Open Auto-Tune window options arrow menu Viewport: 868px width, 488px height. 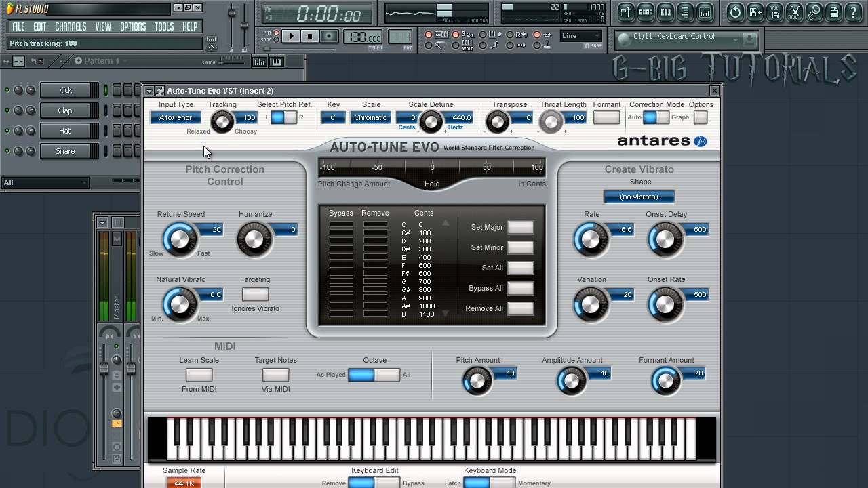pos(149,91)
